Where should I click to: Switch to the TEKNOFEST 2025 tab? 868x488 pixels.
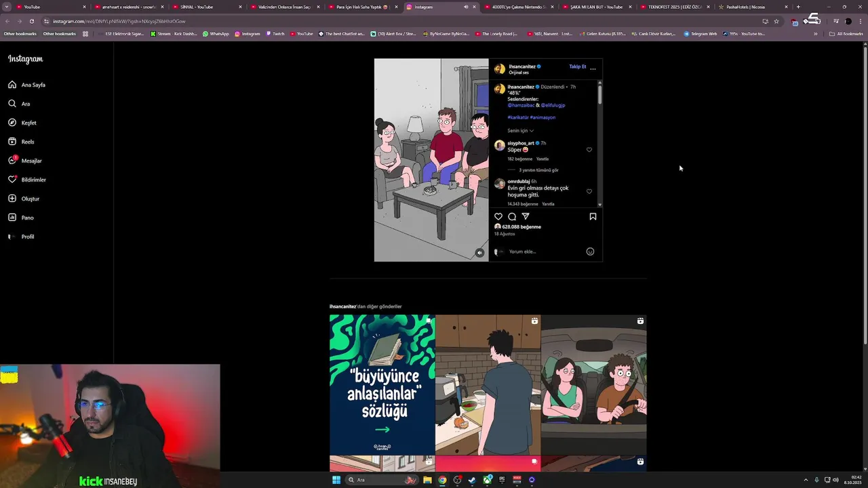[x=675, y=7]
